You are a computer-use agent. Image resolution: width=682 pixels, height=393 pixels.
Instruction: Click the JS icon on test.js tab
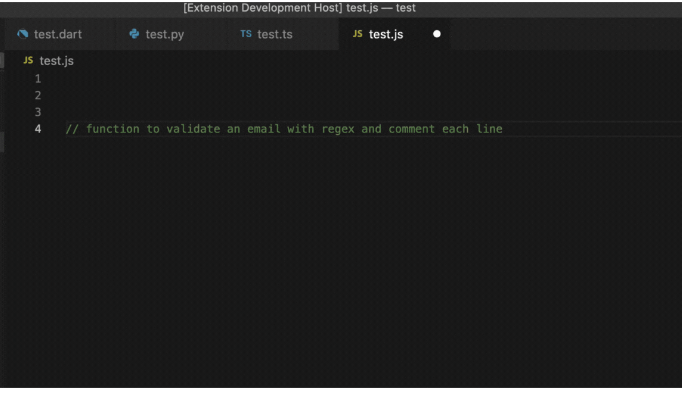coord(358,34)
